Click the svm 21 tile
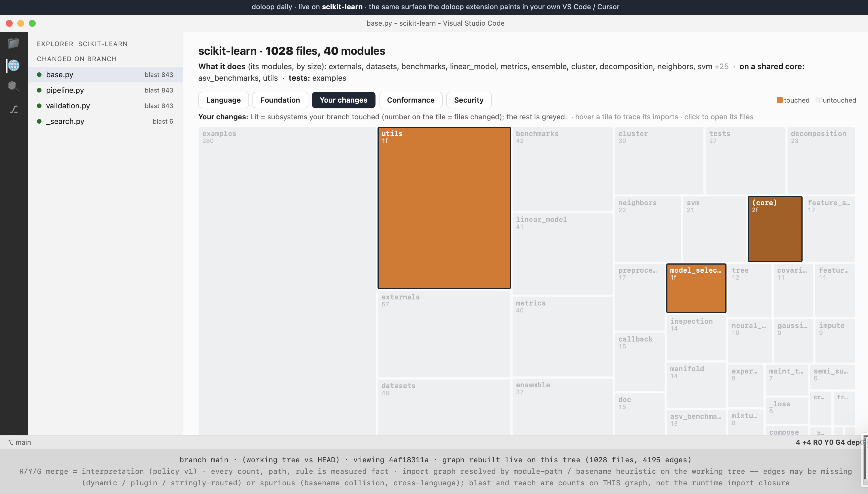The width and height of the screenshot is (868, 494). 714,229
